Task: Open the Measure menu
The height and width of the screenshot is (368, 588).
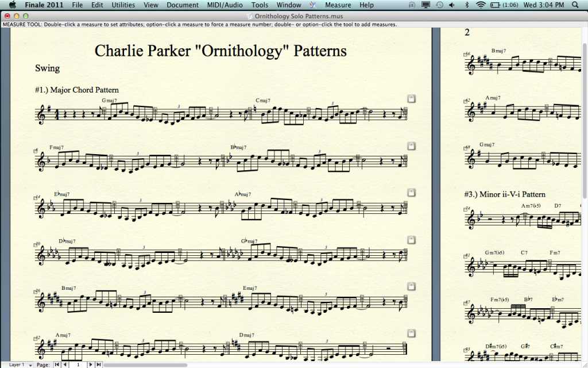Action: click(338, 5)
